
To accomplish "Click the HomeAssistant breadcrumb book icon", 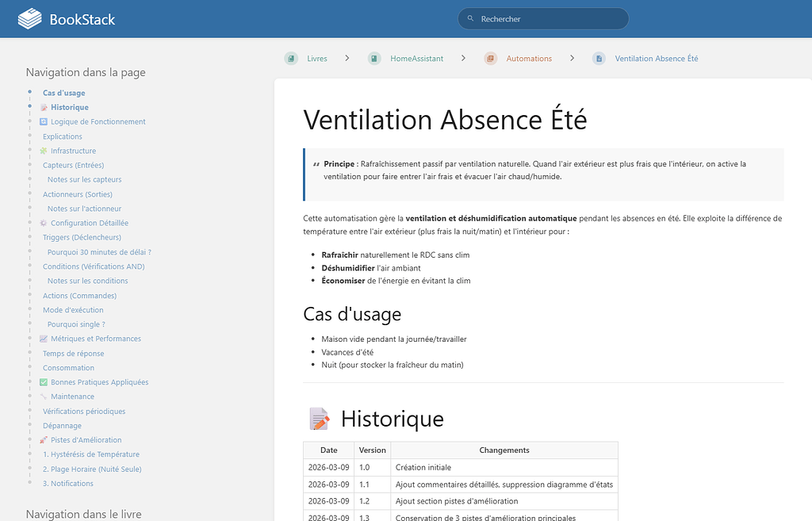I will [374, 59].
